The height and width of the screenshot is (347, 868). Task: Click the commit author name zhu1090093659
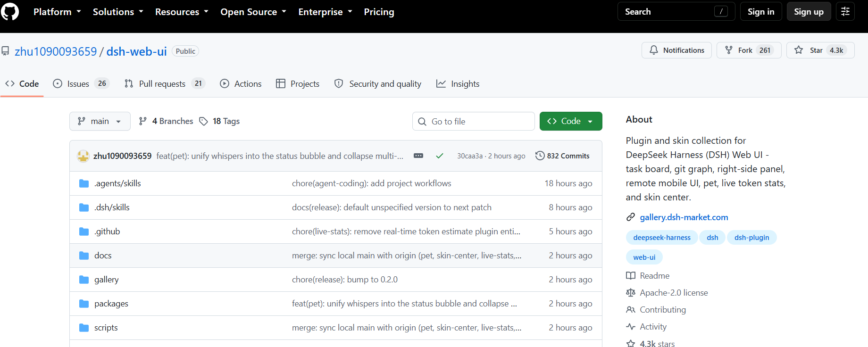pyautogui.click(x=123, y=156)
